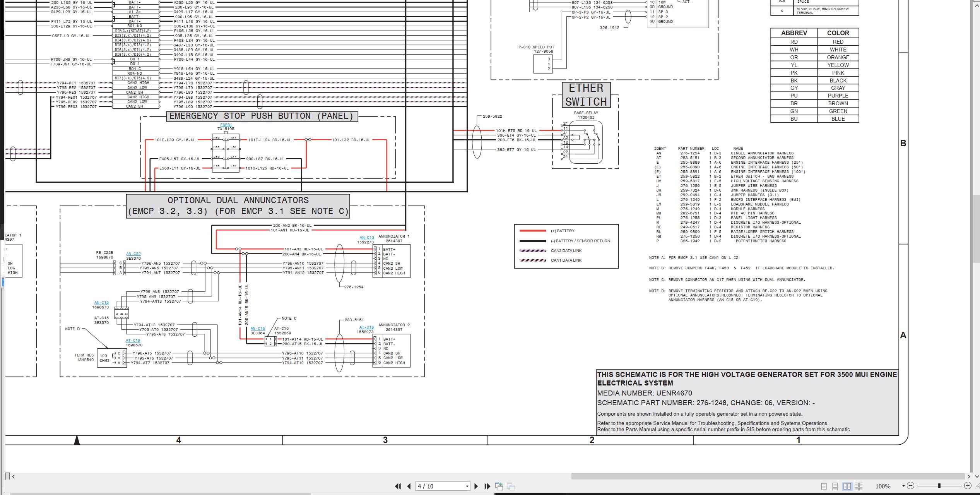Screen dimensions: 980x495
Task: Enable continuous scrolling page view
Action: [x=835, y=486]
